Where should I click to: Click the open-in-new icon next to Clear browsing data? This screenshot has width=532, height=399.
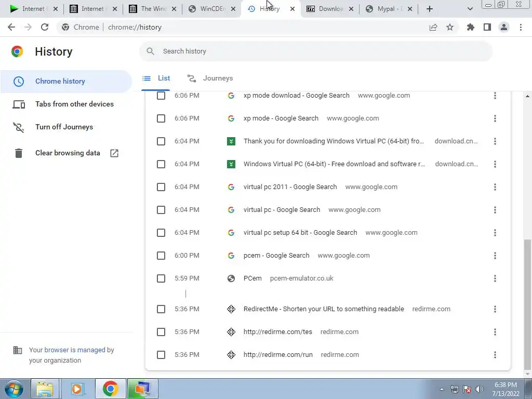click(x=114, y=153)
